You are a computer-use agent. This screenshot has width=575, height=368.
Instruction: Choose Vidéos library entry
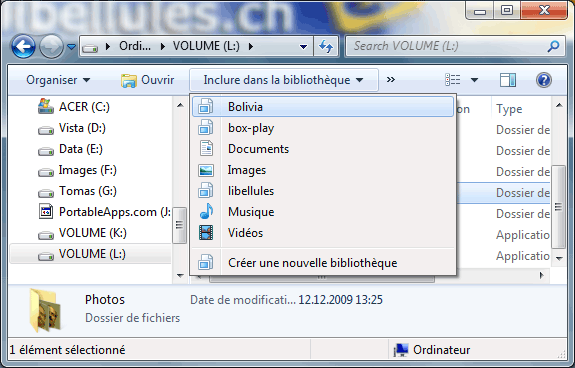point(323,233)
